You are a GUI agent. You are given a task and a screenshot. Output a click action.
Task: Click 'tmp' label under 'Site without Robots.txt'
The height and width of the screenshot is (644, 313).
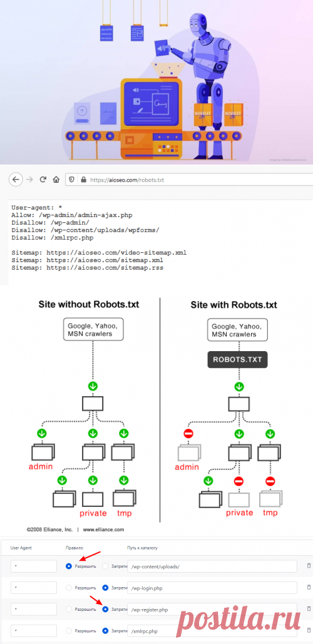tap(124, 513)
